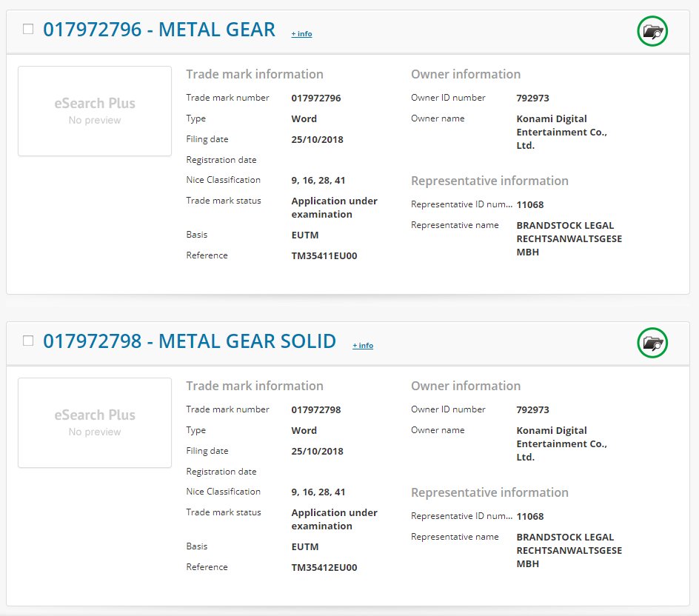Click Nice Classification 9, 16, 28, 41 in METAL GEAR SOLID record
Screen dimensions: 699x616
click(318, 492)
